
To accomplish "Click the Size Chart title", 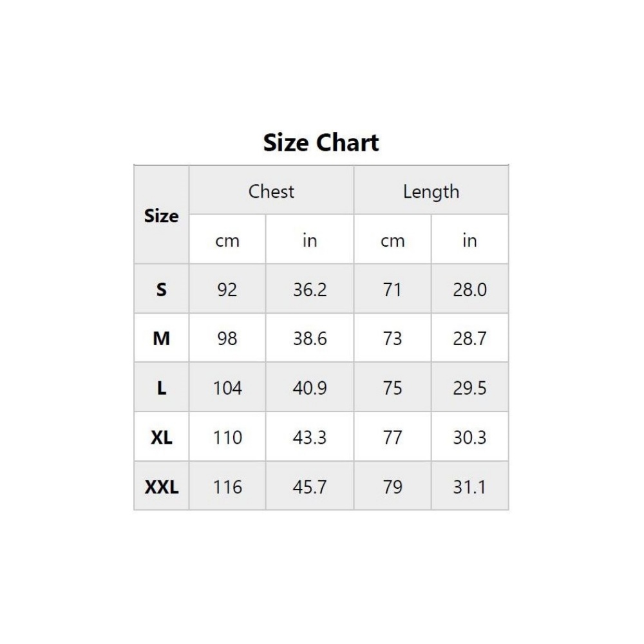I will (x=321, y=142).
